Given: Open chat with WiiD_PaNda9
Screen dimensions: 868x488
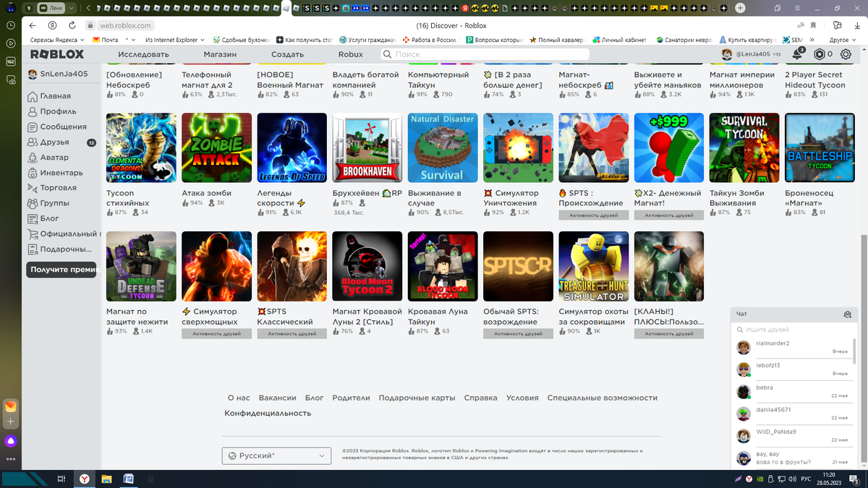Looking at the screenshot, I should [x=792, y=436].
